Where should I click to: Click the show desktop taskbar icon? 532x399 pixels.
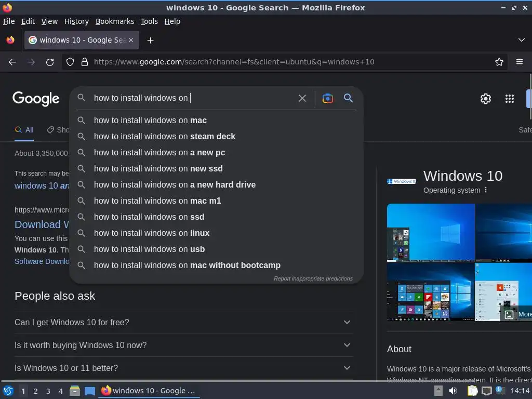(89, 391)
